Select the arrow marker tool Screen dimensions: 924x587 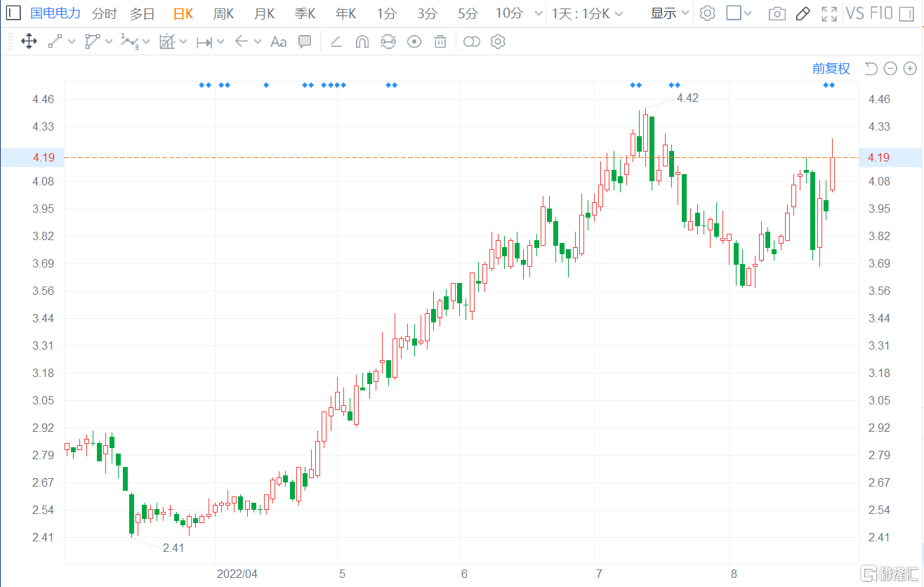(x=242, y=41)
